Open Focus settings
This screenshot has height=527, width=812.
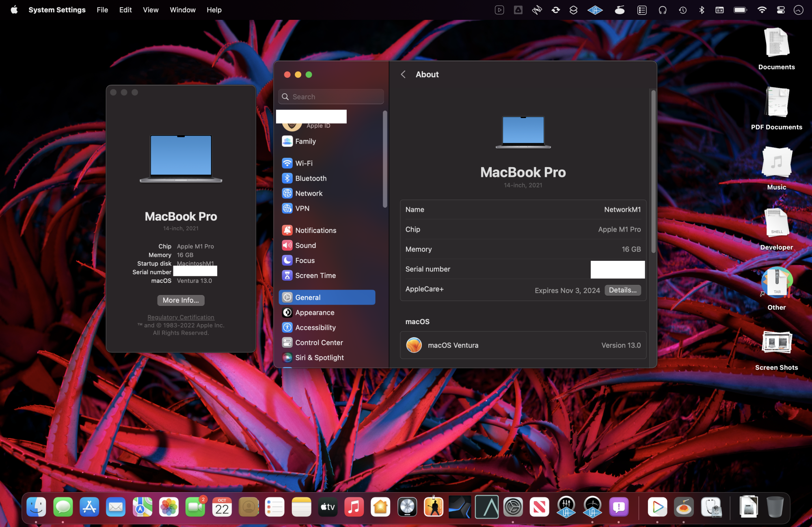[x=304, y=260]
